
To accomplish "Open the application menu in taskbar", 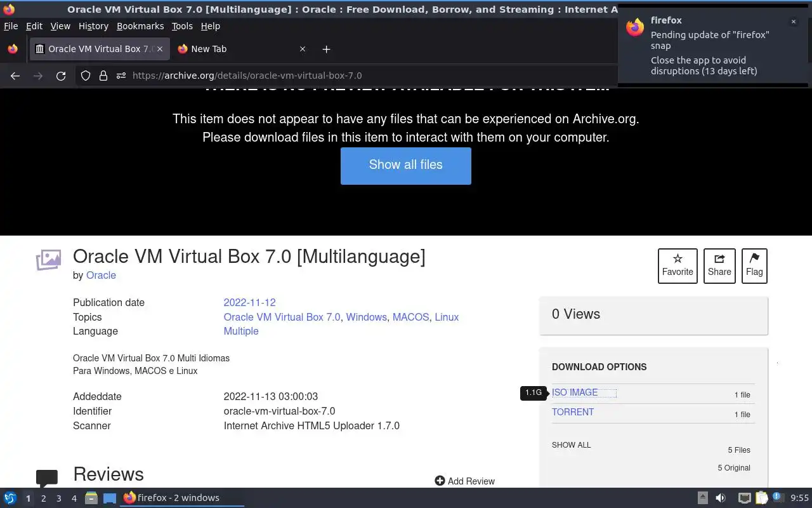I will point(10,498).
